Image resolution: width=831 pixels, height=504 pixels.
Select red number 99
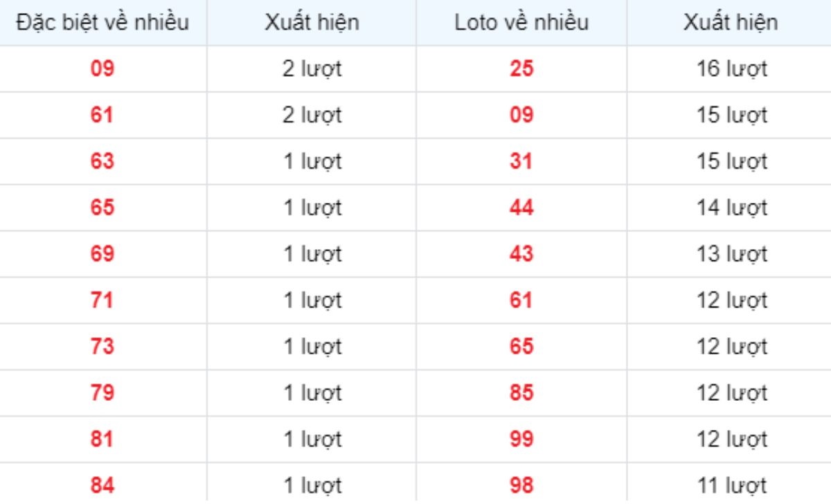pos(521,440)
